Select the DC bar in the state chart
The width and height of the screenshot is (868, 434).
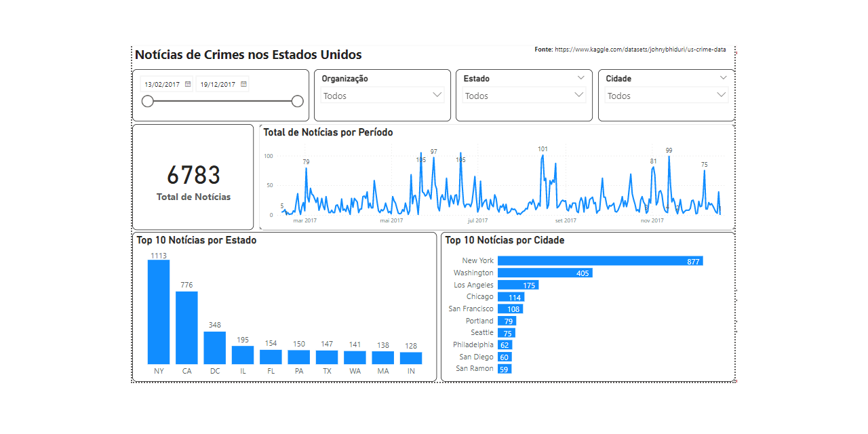click(215, 348)
